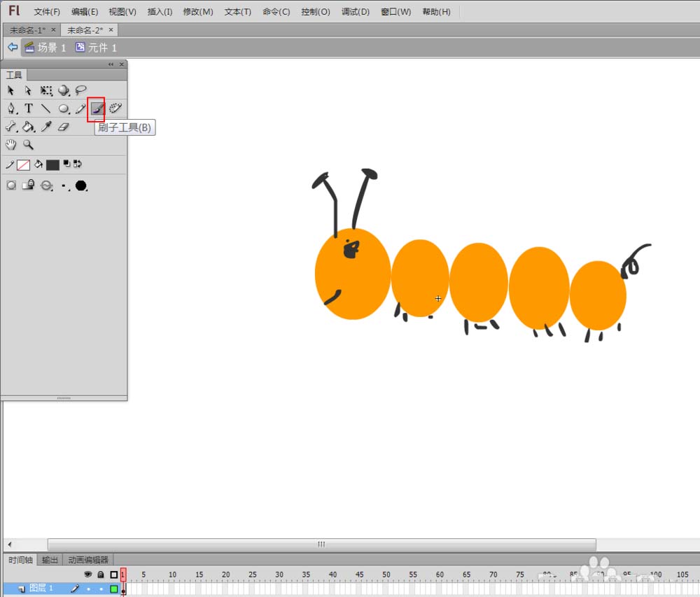Screen dimensions: 700x597
Task: Select 图层 1 in the timeline
Action: 41,589
